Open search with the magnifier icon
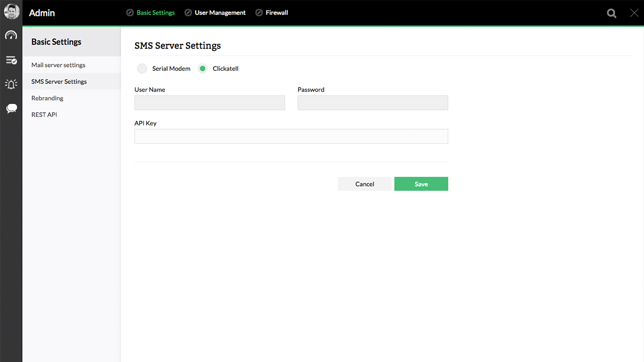The image size is (644, 362). click(611, 13)
